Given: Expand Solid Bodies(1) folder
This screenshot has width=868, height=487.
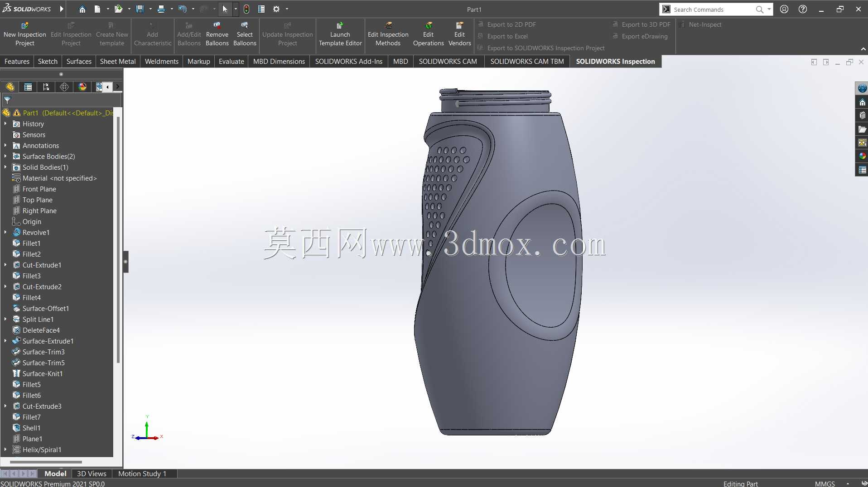Looking at the screenshot, I should click(5, 167).
